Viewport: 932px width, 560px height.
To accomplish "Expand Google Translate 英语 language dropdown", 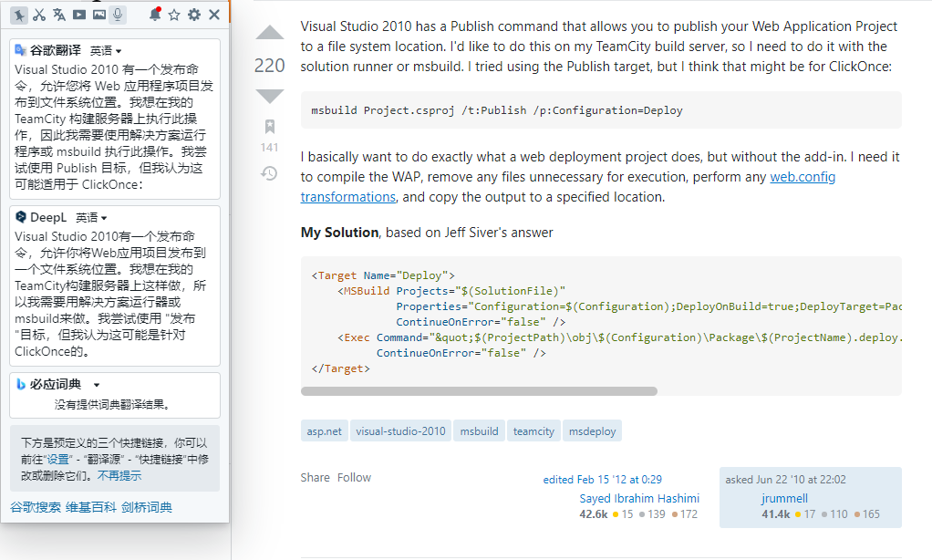I will [x=106, y=51].
